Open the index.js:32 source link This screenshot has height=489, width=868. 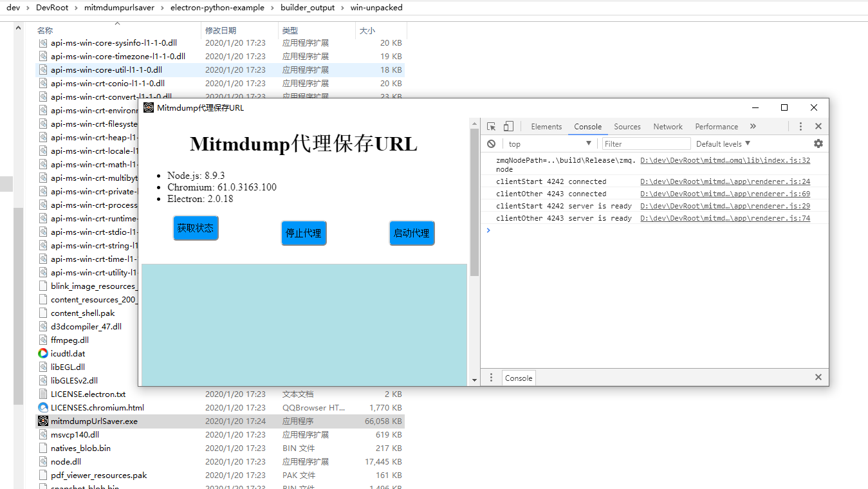tap(725, 160)
